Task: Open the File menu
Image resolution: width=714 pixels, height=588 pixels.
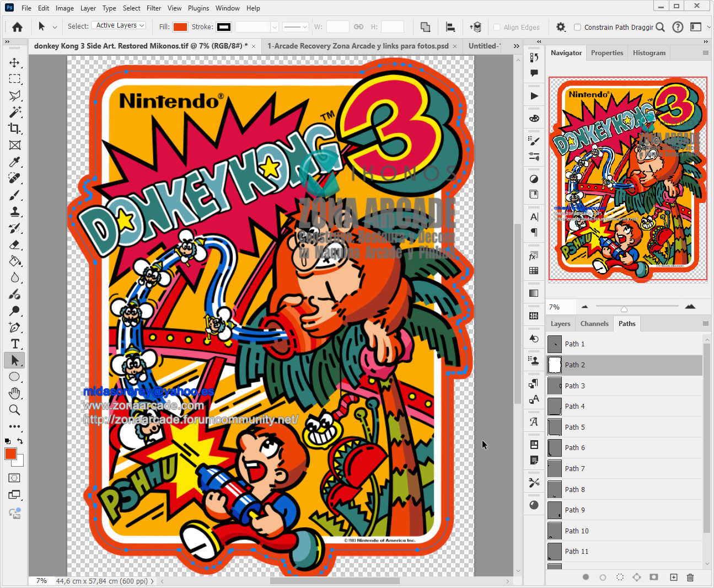Action: tap(26, 8)
